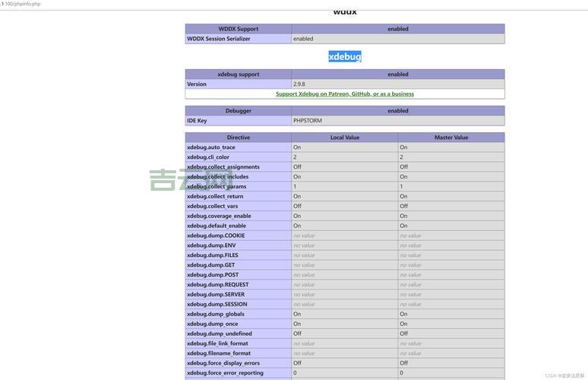Select the IDE Key value PHPSTORM
This screenshot has width=588, height=380.
pyautogui.click(x=307, y=121)
